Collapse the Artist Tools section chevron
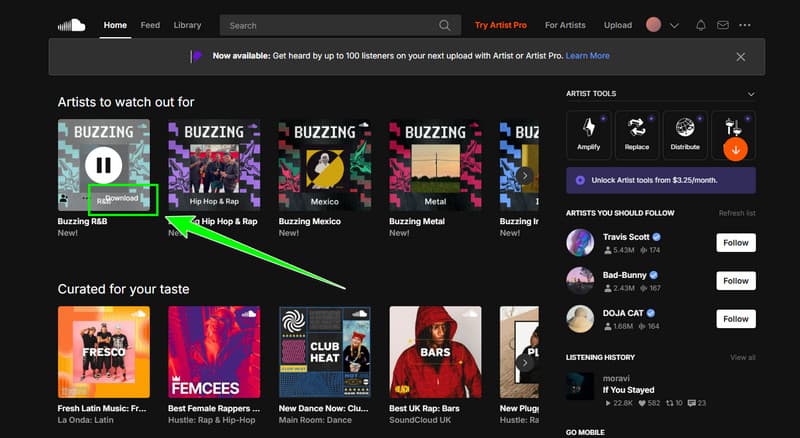This screenshot has height=438, width=800. tap(751, 94)
